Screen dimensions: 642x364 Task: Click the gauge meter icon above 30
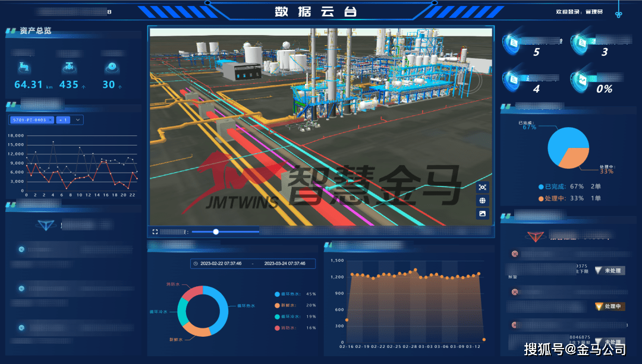point(111,67)
